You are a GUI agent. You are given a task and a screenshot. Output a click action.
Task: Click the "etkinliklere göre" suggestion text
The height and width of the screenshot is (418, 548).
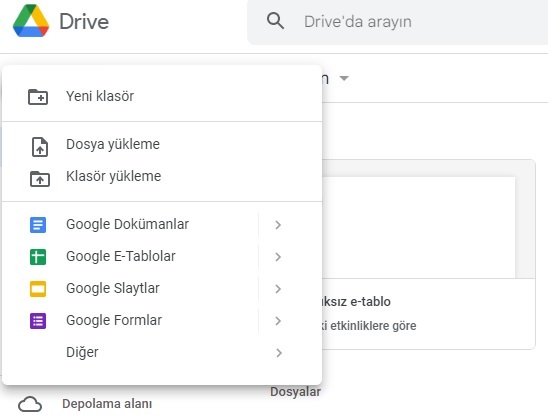[373, 326]
